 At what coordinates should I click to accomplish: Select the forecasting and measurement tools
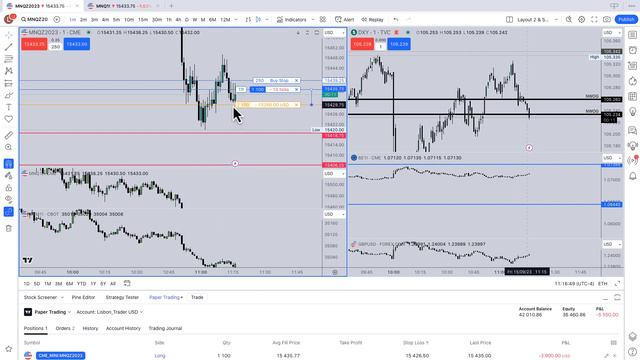point(9,83)
